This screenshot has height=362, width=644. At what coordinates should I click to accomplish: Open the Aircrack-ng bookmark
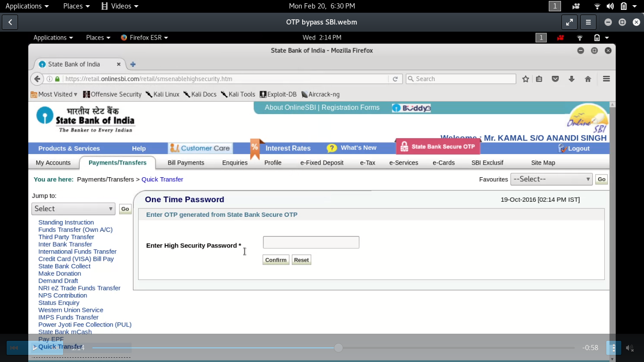click(321, 94)
